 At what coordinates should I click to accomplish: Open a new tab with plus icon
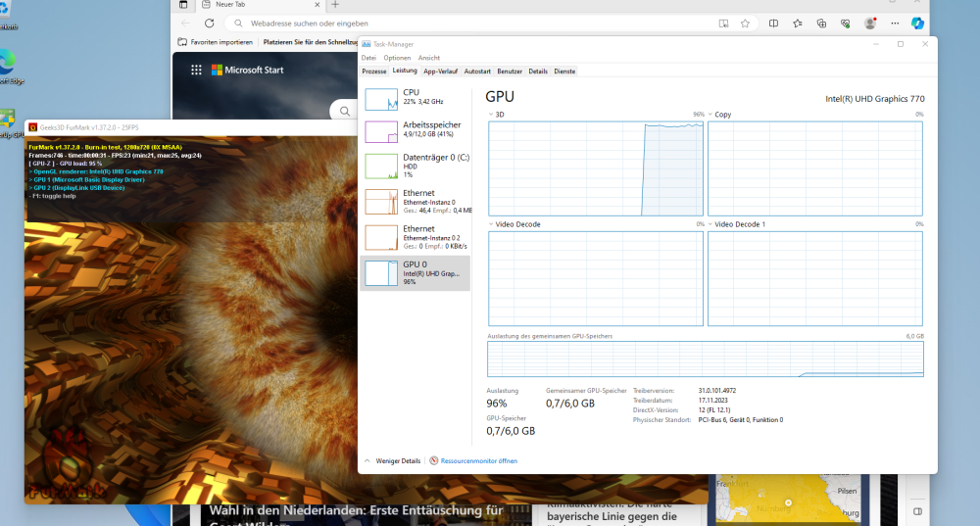click(x=335, y=4)
